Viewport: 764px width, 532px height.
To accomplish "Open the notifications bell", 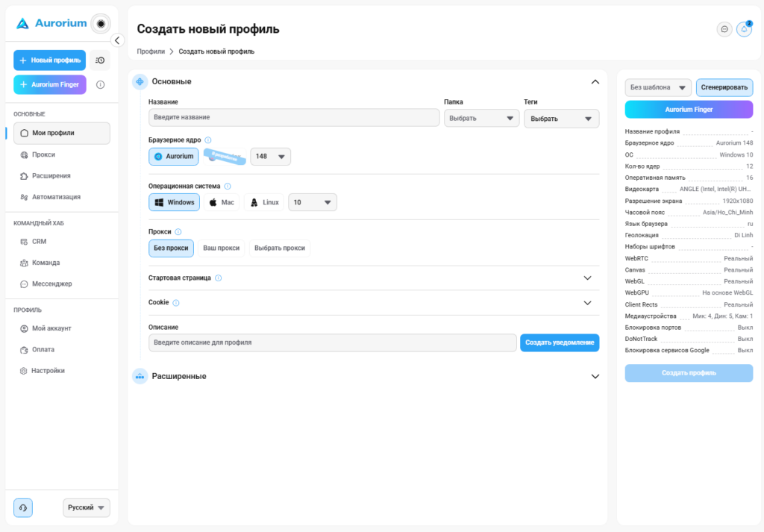I will (744, 29).
